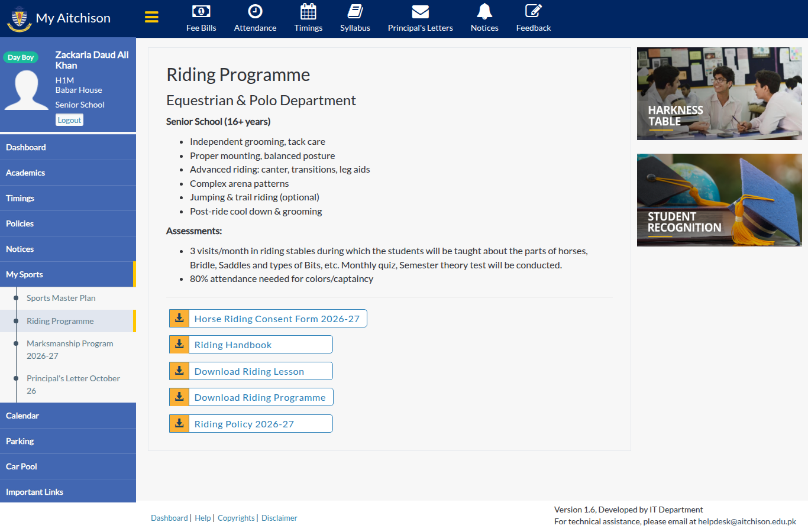Open Marksmanship Program 2026-27 item

68,349
